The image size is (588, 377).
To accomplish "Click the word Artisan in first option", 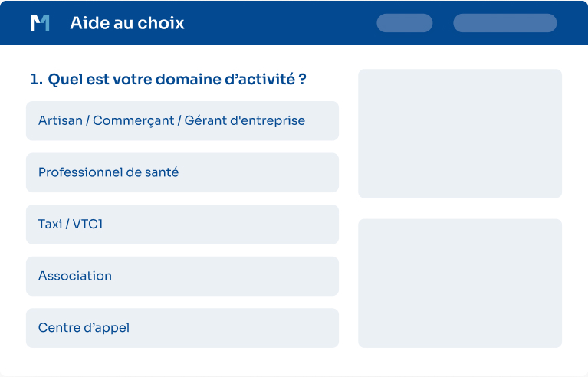I will 61,120.
